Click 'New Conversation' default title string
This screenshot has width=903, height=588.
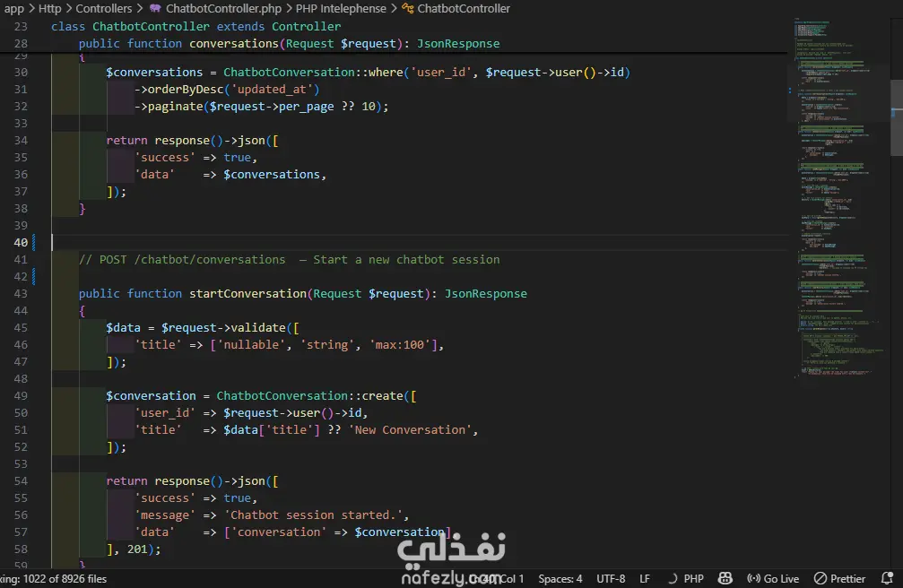click(410, 430)
